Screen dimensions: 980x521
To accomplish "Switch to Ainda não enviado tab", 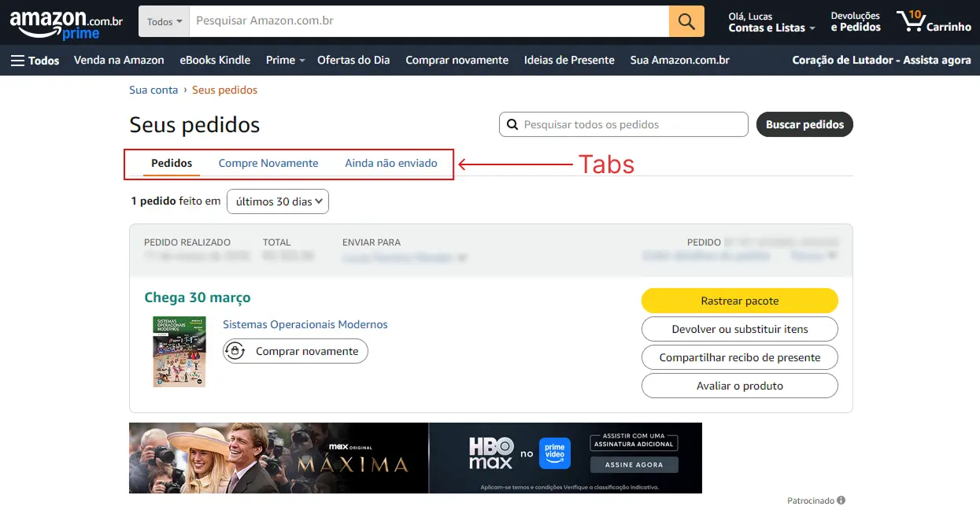I will [x=391, y=164].
